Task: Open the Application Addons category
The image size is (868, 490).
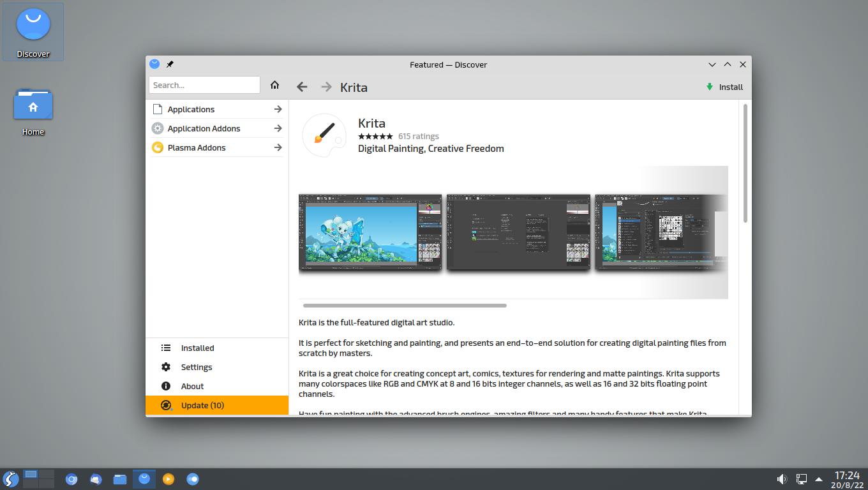Action: tap(217, 128)
